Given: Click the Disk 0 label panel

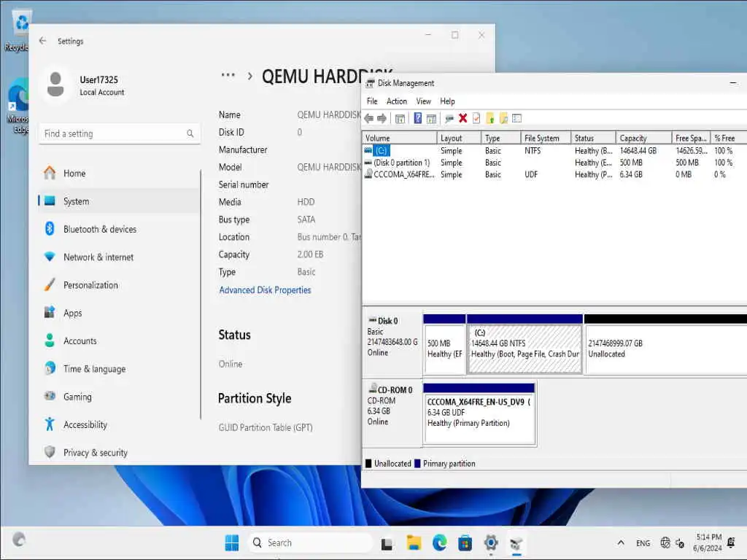Looking at the screenshot, I should coord(392,344).
